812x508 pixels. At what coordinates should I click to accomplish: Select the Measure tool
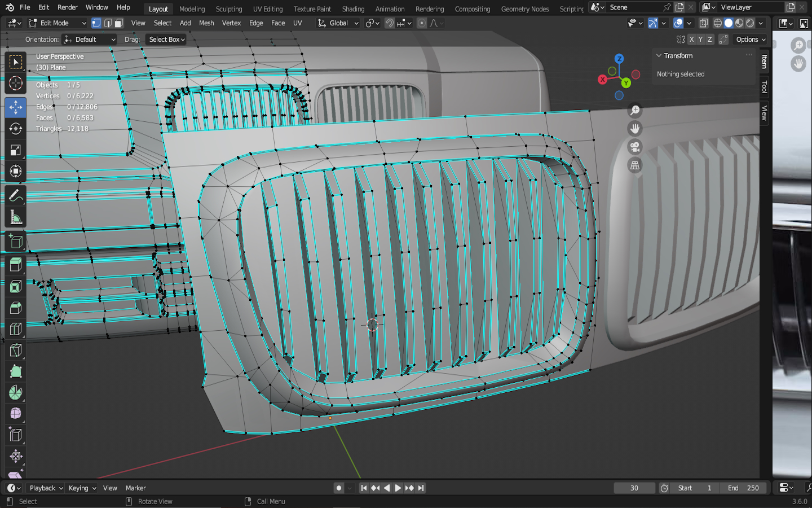16,217
